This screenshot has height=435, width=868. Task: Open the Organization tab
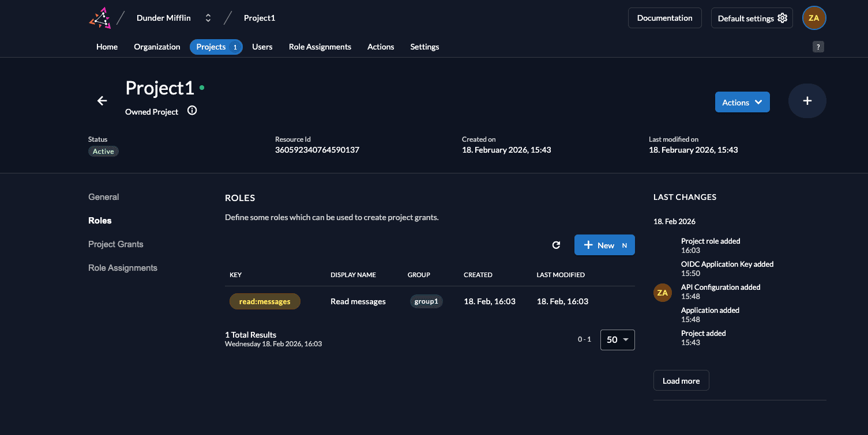(x=157, y=47)
